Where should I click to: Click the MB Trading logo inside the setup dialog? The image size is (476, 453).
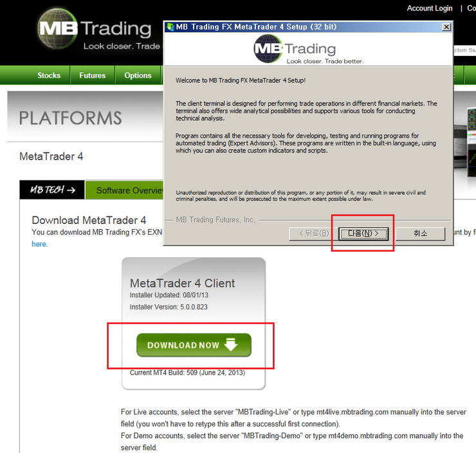pyautogui.click(x=308, y=49)
